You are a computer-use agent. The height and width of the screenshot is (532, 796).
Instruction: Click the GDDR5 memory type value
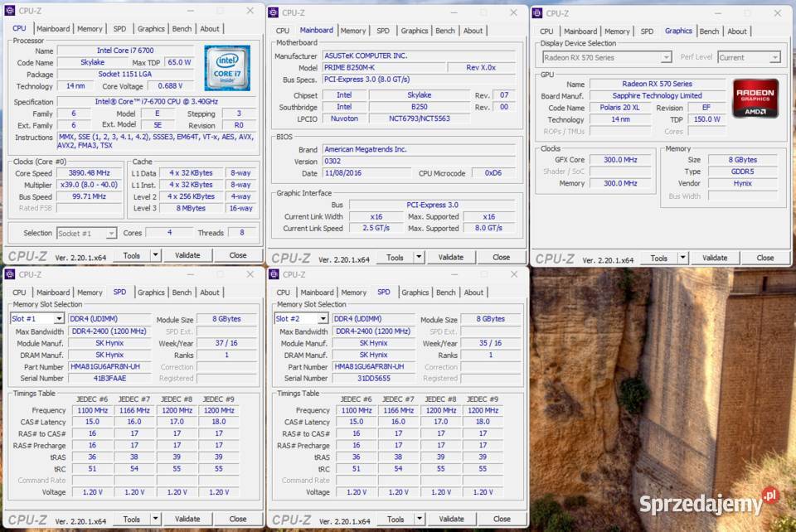[743, 172]
